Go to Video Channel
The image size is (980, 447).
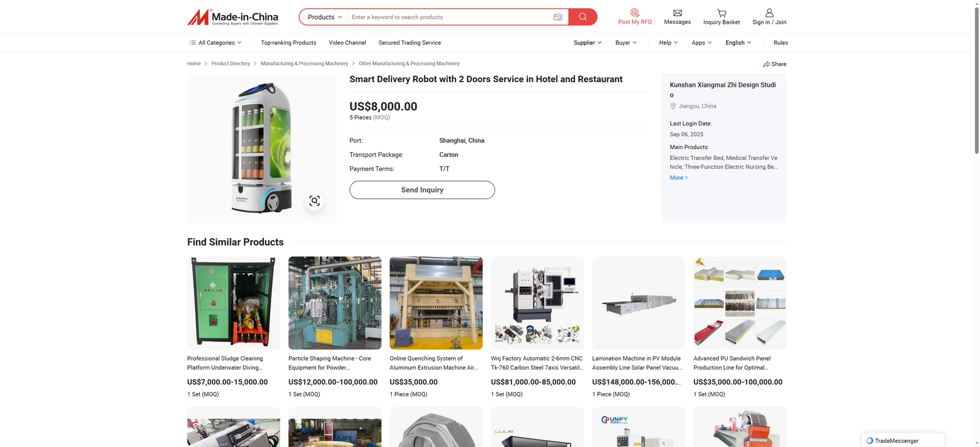pos(347,43)
